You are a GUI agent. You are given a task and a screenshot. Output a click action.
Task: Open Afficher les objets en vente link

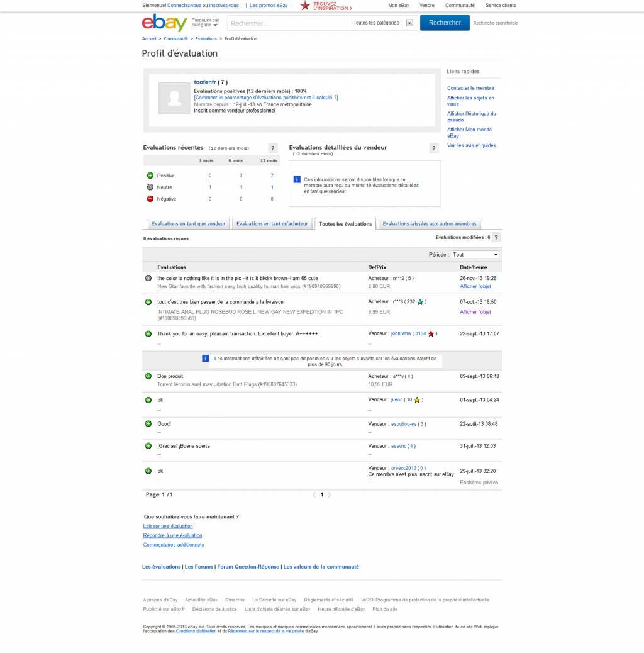(470, 101)
